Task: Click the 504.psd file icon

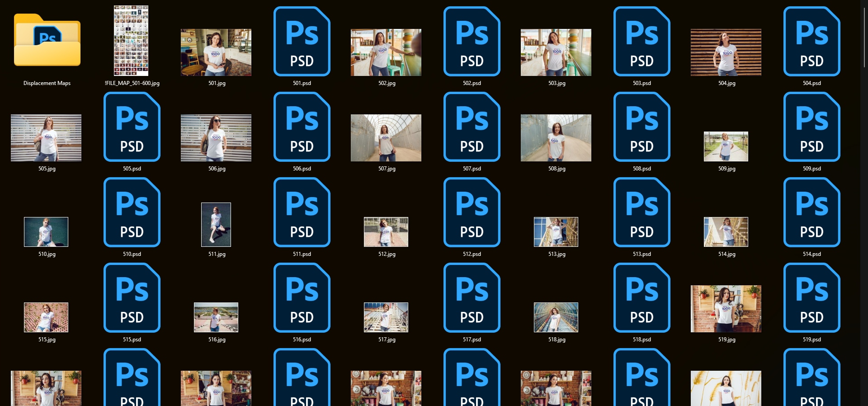Action: (811, 42)
